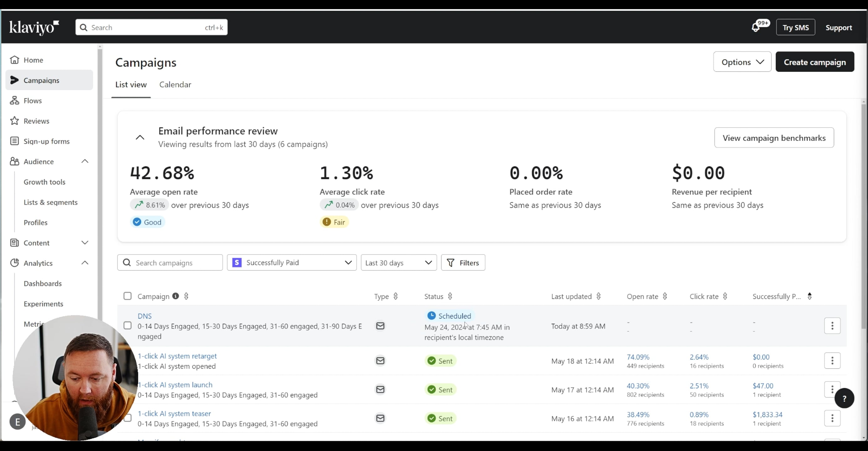Click the Content sidebar icon
Viewport: 868px width, 451px height.
[x=14, y=242]
